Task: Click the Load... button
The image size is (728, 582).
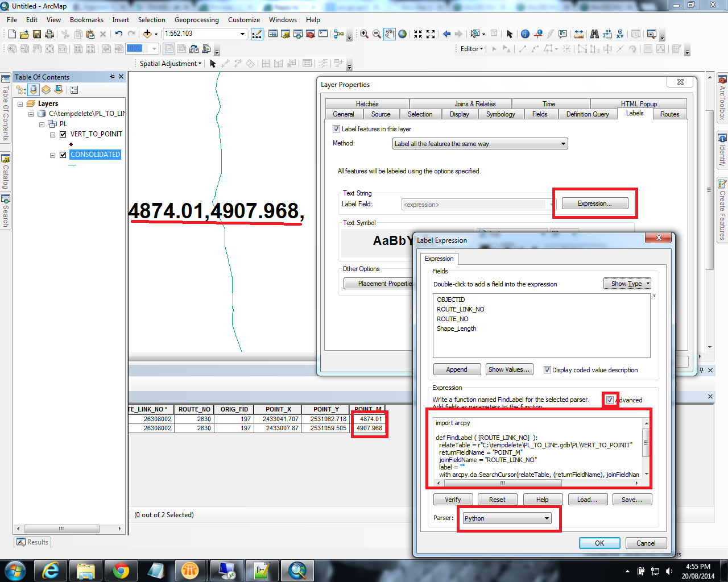Action: [x=587, y=500]
